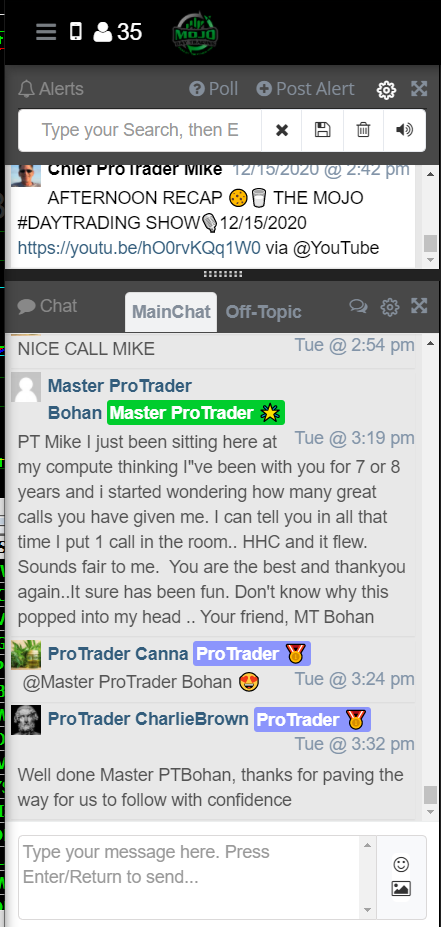Open the emoji picker smiley icon
The image size is (441, 927).
pos(401,865)
